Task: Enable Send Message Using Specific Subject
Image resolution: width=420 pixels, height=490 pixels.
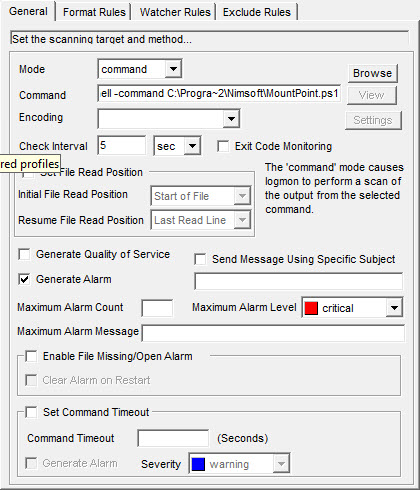Action: [200, 259]
